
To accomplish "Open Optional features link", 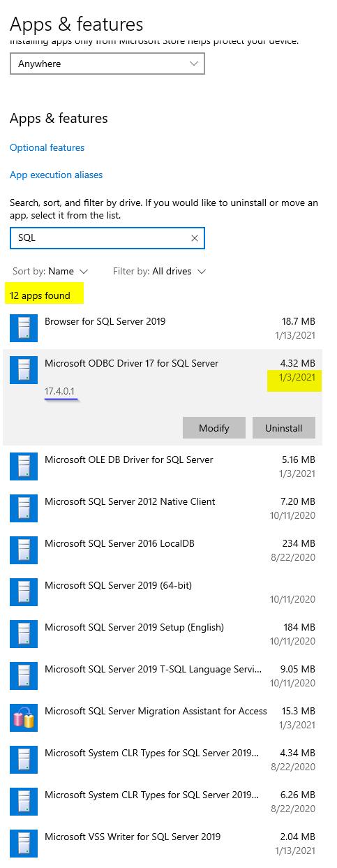I will [47, 147].
